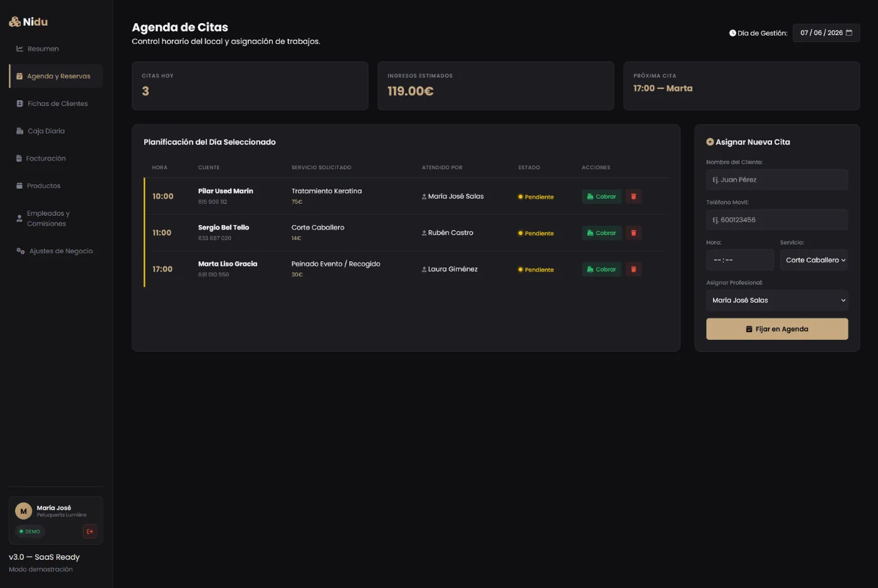Select client name Pilar Used Marín
Viewport: 878px width, 588px height.
(226, 191)
